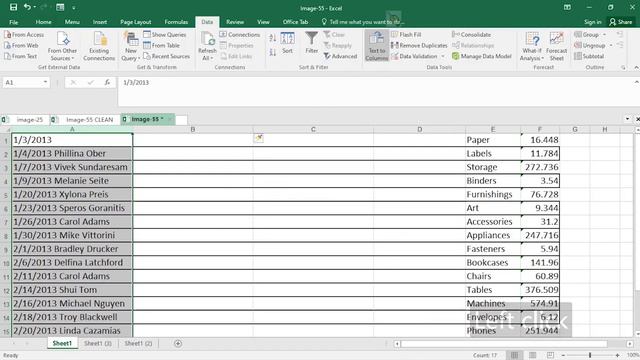Sort Z to A descending

point(273,52)
